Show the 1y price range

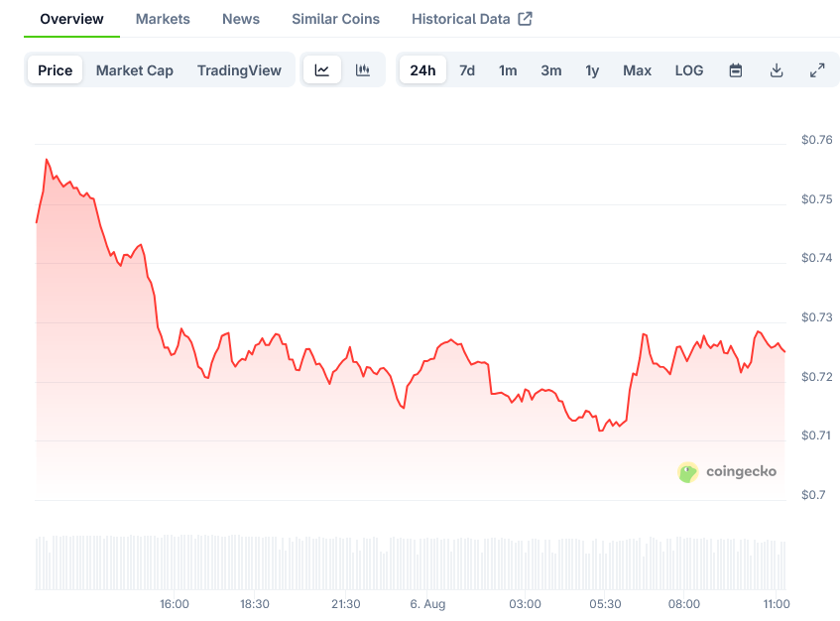click(592, 70)
